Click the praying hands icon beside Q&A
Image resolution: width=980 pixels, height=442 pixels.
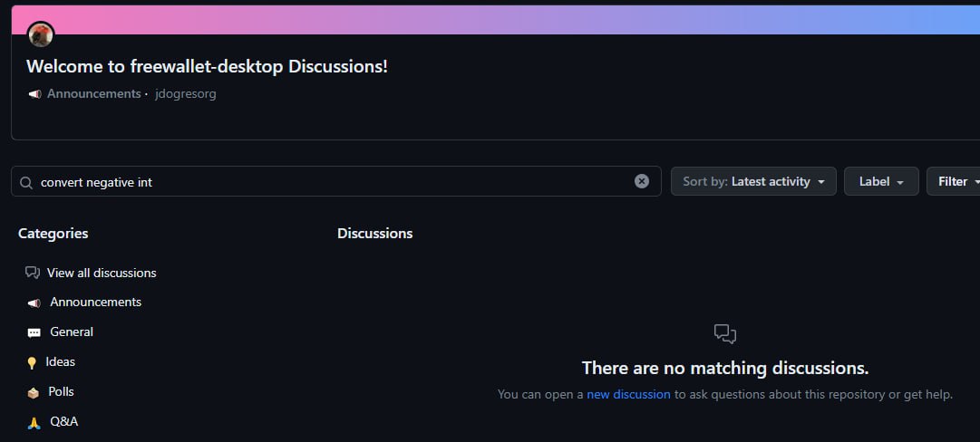(x=34, y=423)
